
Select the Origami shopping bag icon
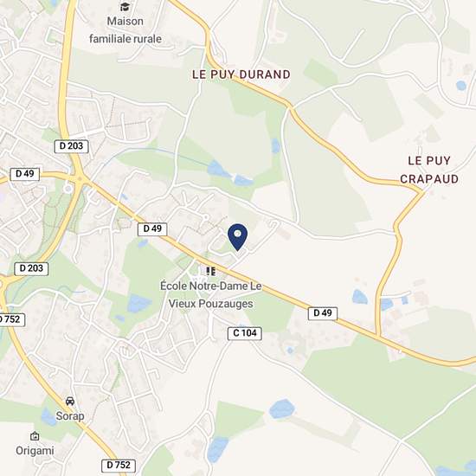(35, 436)
